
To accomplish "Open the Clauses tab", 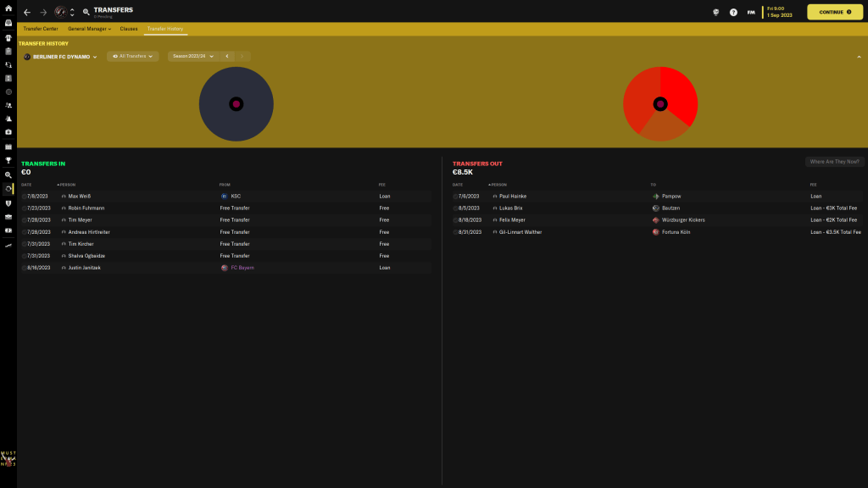I will point(128,29).
